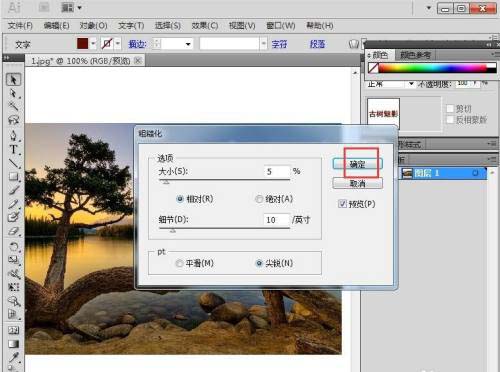Viewport: 500px width, 372px height.
Task: Click the dark red fill swatch
Action: 83,43
